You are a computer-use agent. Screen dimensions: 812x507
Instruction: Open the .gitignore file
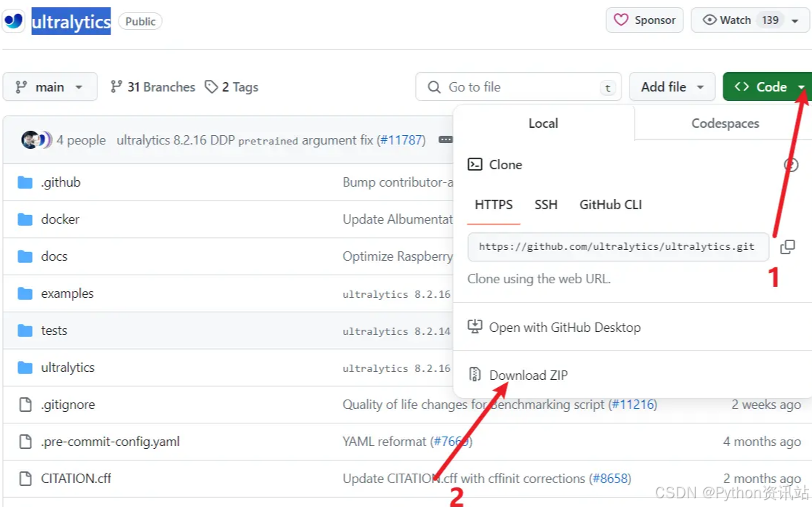pyautogui.click(x=68, y=405)
